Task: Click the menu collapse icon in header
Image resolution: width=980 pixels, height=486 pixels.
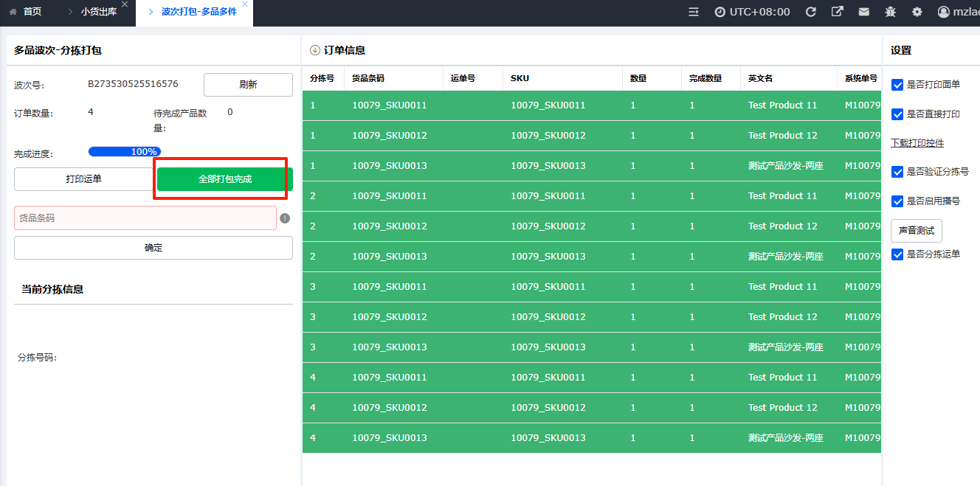Action: point(694,12)
